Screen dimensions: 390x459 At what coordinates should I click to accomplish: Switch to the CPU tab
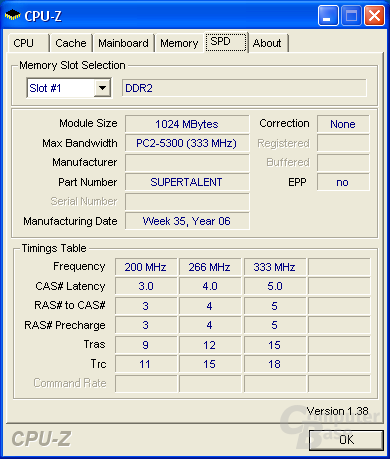pyautogui.click(x=28, y=43)
